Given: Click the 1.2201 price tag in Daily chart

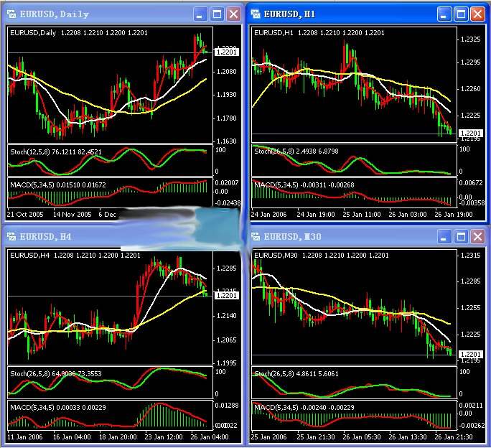Looking at the screenshot, I should pyautogui.click(x=226, y=52).
